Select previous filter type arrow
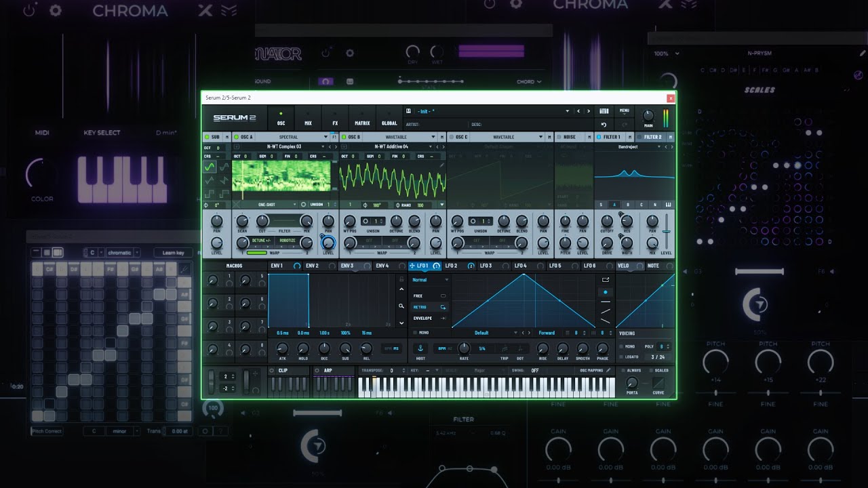This screenshot has width=868, height=488. (x=666, y=147)
